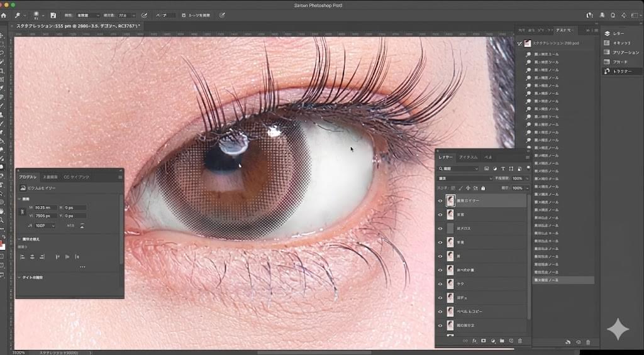
Task: Click the trash icon in the Layers panel
Action: pos(520,341)
